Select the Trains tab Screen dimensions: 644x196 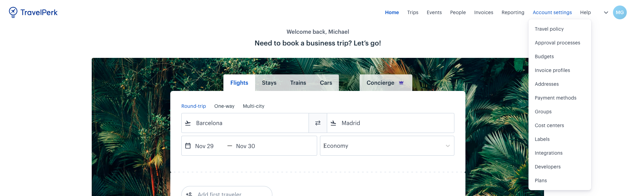[x=298, y=83]
